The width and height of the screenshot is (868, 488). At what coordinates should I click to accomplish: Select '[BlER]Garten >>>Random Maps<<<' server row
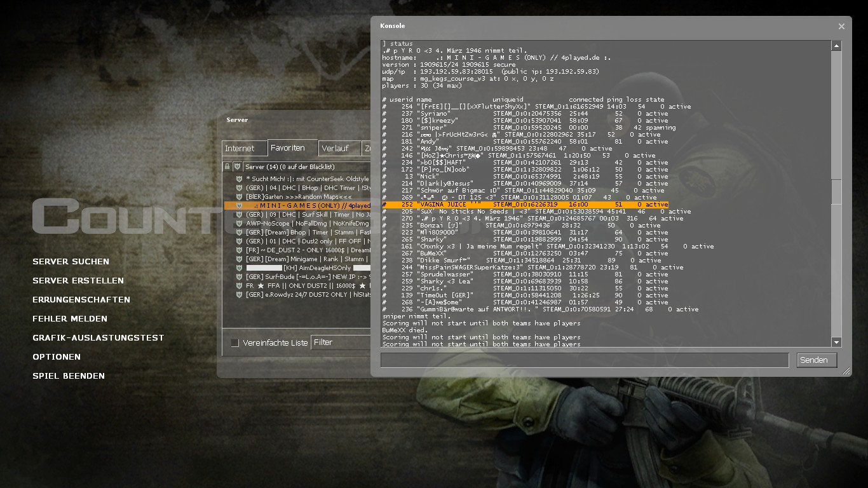(297, 197)
